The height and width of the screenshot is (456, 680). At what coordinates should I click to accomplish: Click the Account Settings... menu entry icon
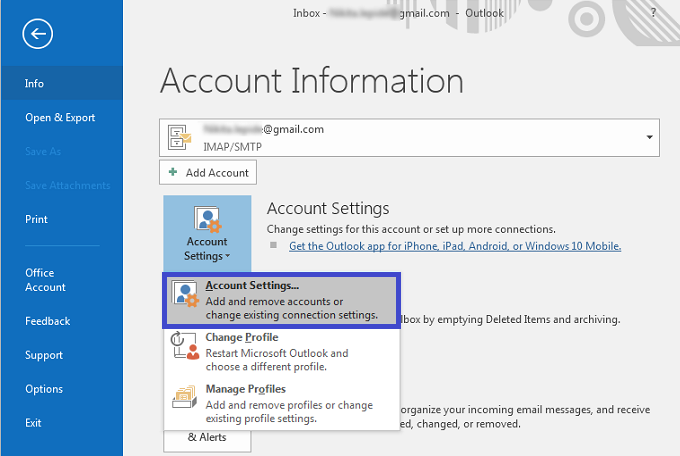(185, 293)
